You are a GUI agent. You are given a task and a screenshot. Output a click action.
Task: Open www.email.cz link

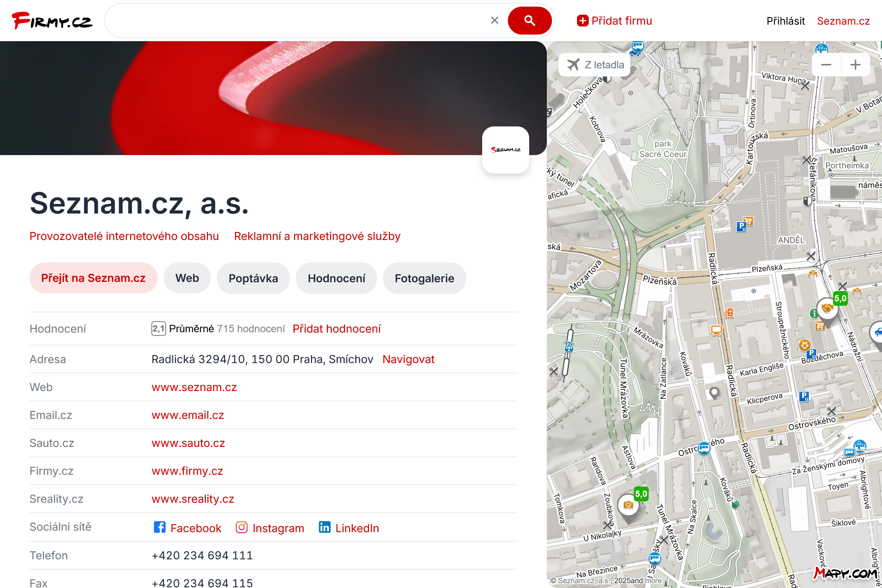(x=188, y=415)
